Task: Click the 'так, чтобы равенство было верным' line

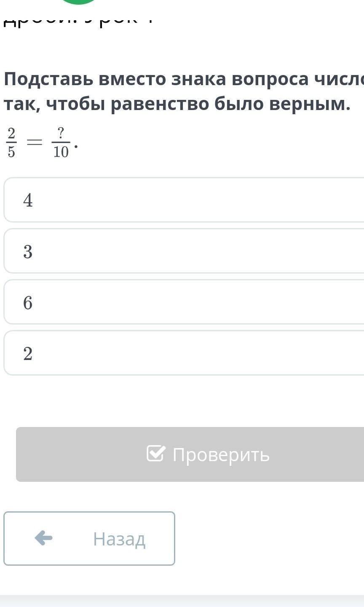Action: [177, 104]
